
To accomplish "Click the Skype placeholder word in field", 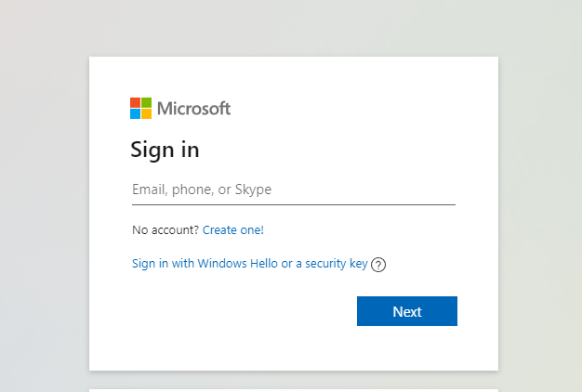I will pyautogui.click(x=253, y=189).
